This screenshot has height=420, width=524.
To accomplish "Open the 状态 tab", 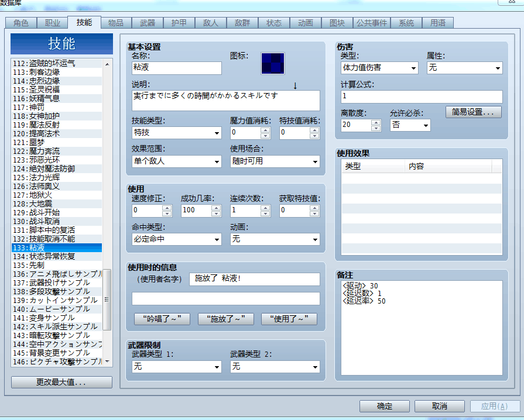I will pyautogui.click(x=274, y=23).
